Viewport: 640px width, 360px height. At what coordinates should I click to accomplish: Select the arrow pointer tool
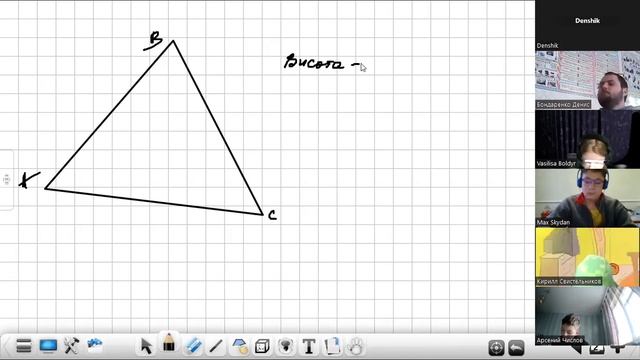point(146,346)
